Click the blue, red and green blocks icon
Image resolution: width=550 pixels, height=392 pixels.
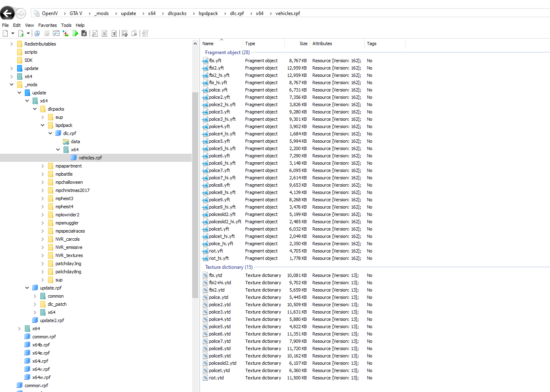pyautogui.click(x=66, y=33)
